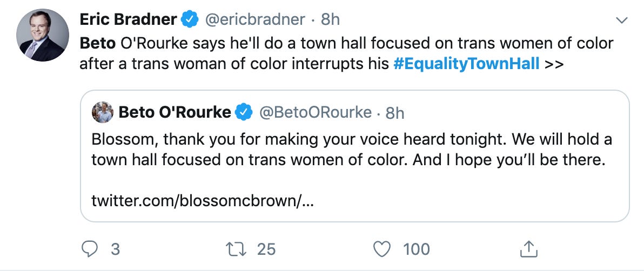Open the 8h timestamp on quoted tweet
The width and height of the screenshot is (644, 271).
click(395, 112)
